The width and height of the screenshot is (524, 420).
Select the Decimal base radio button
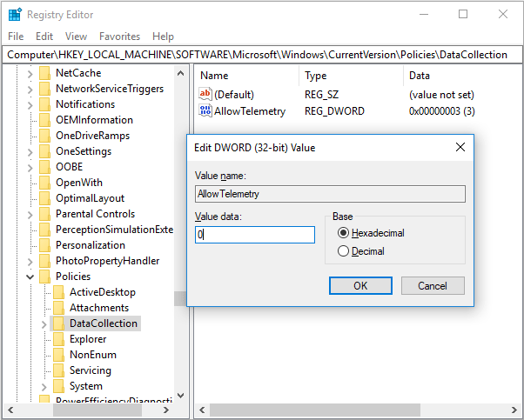343,251
